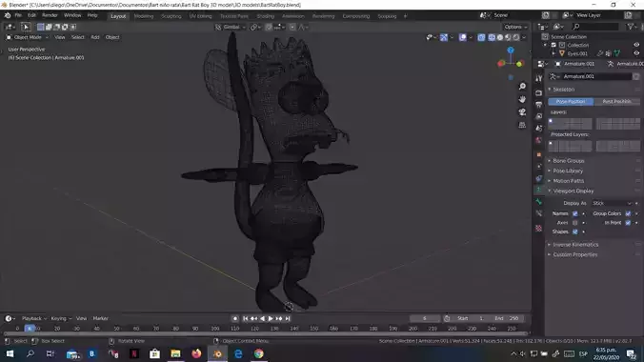644x362 pixels.
Task: Hide Eyes.001 with its eye icon
Action: 636,53
